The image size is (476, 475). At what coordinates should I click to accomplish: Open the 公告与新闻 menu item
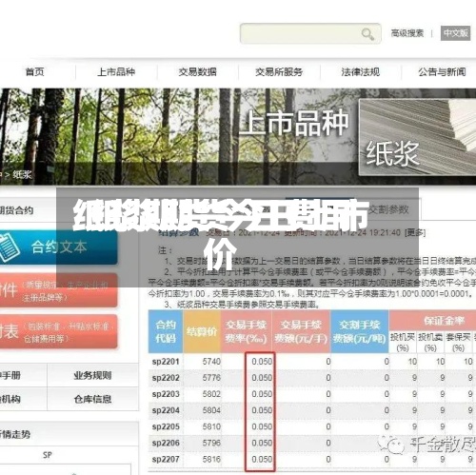point(442,71)
